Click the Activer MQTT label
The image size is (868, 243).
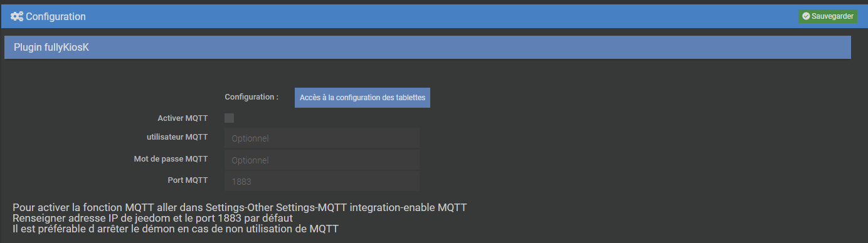pos(183,118)
